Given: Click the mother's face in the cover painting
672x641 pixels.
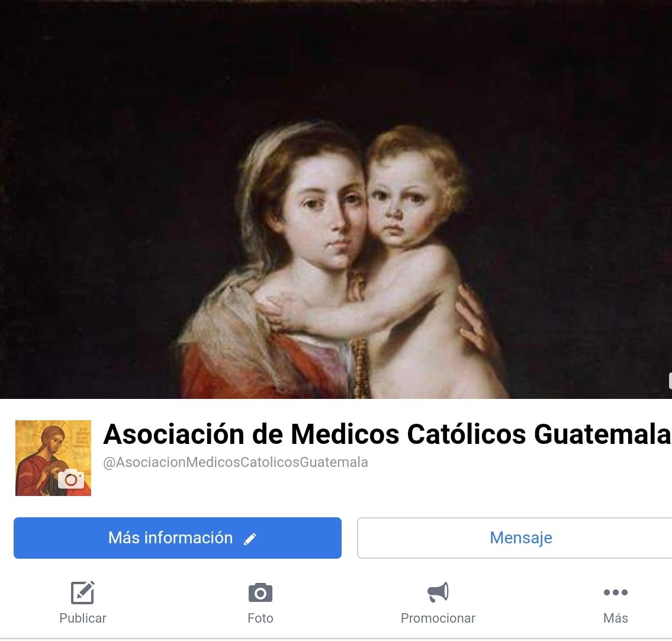Looking at the screenshot, I should tap(326, 210).
